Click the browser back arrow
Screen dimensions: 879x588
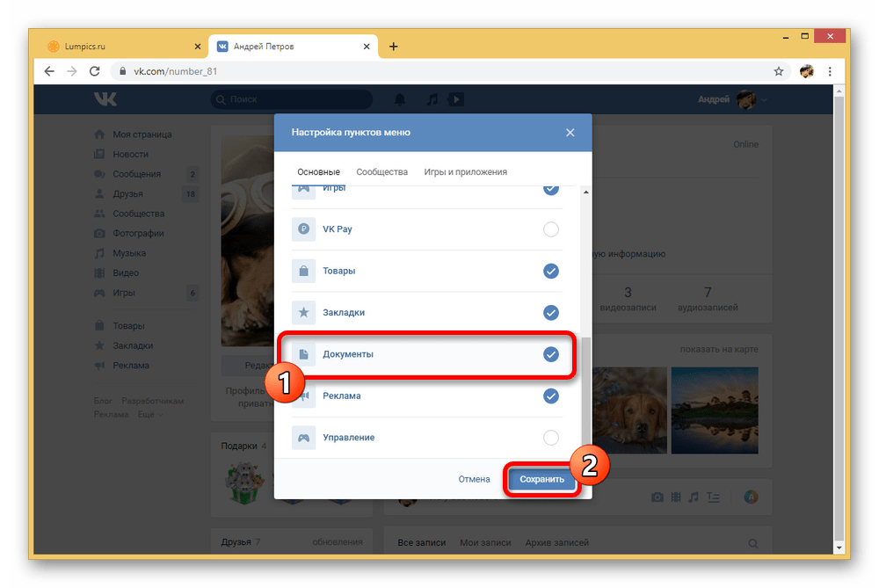point(49,71)
